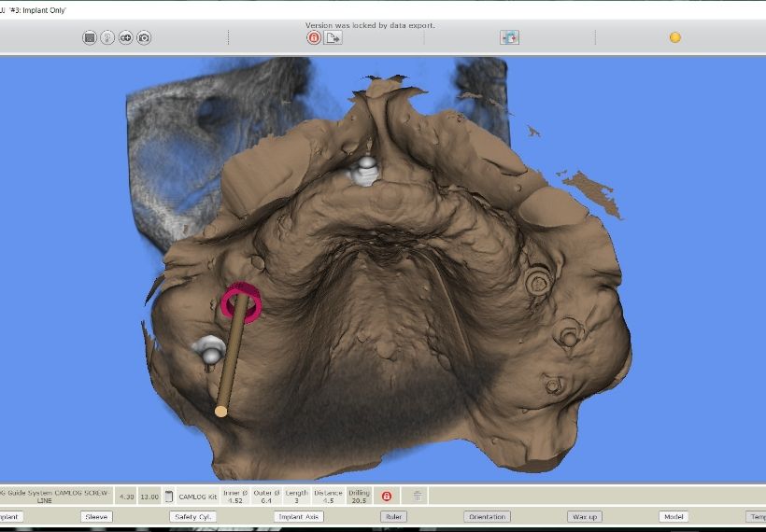Viewport: 766px width, 532px height.
Task: Toggle the Ruler display button
Action: 394,516
